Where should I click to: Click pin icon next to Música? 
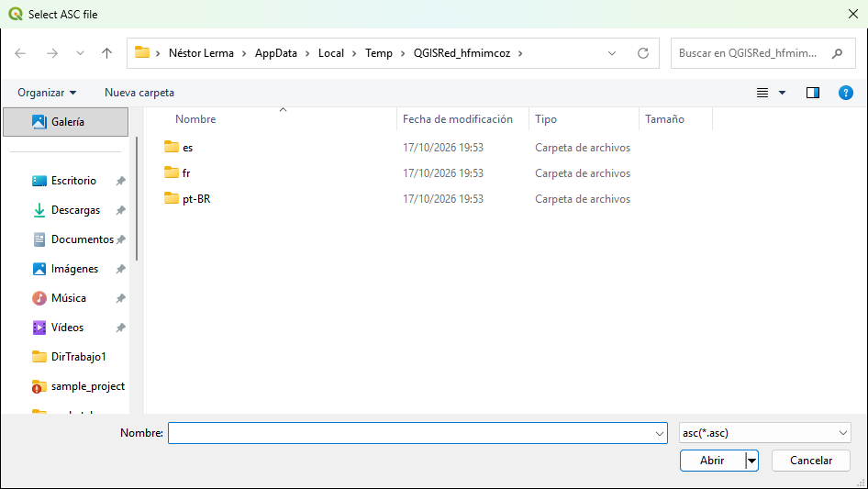pos(121,298)
